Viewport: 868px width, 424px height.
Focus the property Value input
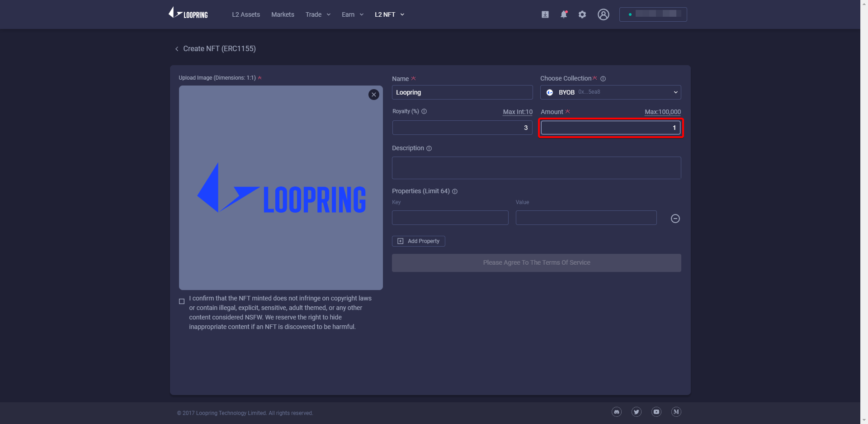pyautogui.click(x=586, y=218)
